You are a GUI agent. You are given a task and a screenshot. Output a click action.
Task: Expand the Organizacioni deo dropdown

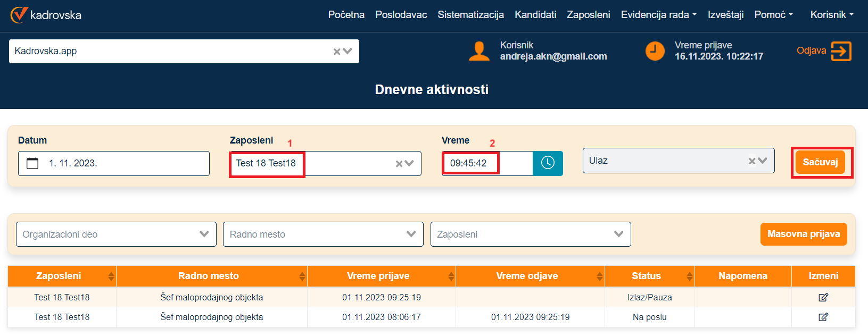[x=204, y=234]
